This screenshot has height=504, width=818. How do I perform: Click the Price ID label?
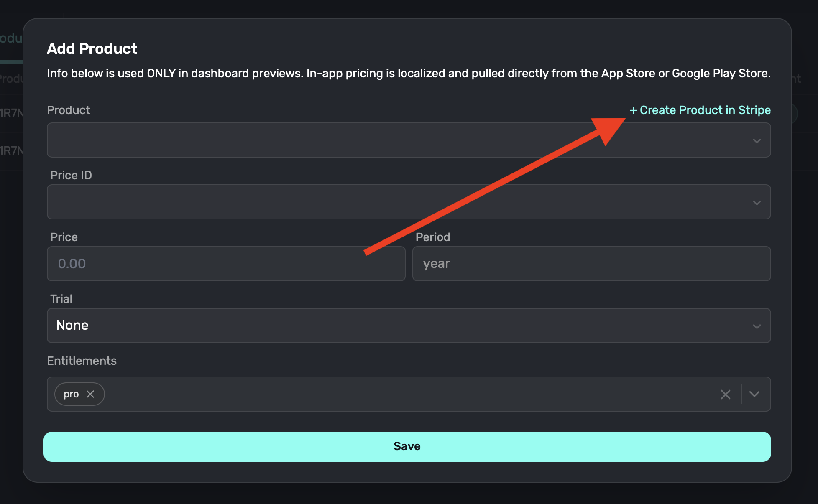(71, 175)
